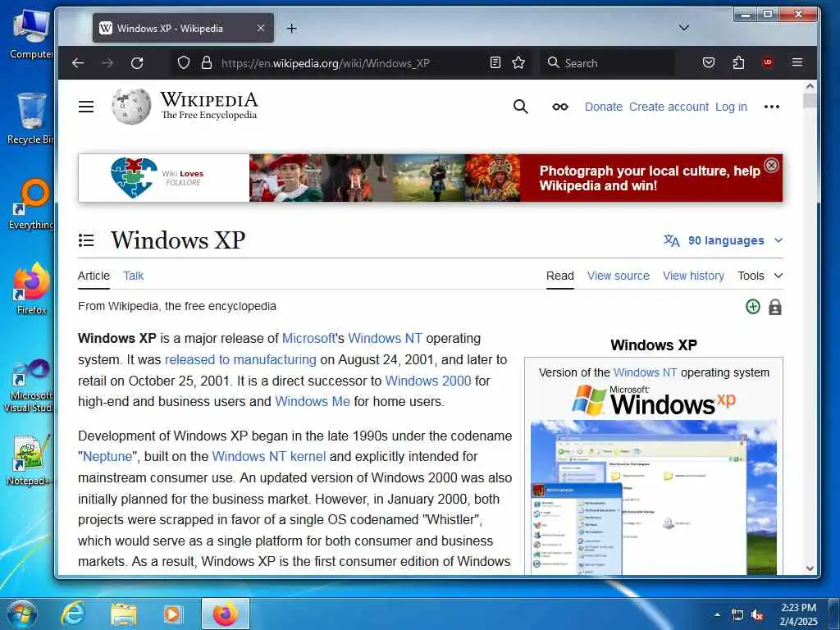
Task: Open the Windows XP screenshot thumbnail
Action: (x=654, y=497)
